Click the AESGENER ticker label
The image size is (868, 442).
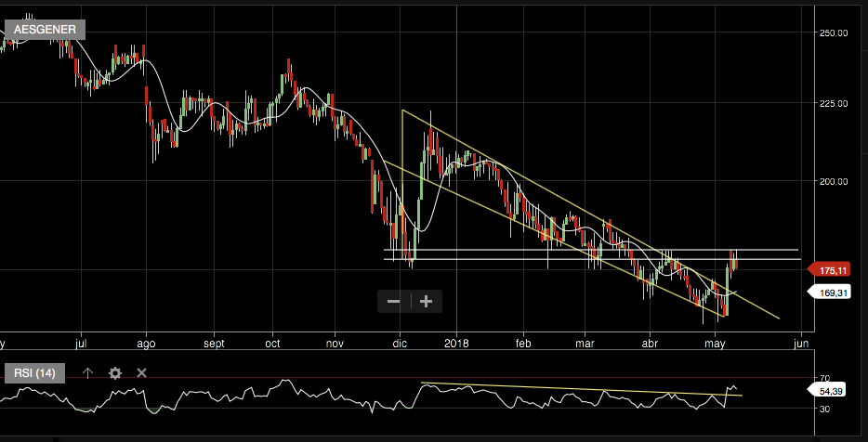pyautogui.click(x=45, y=29)
